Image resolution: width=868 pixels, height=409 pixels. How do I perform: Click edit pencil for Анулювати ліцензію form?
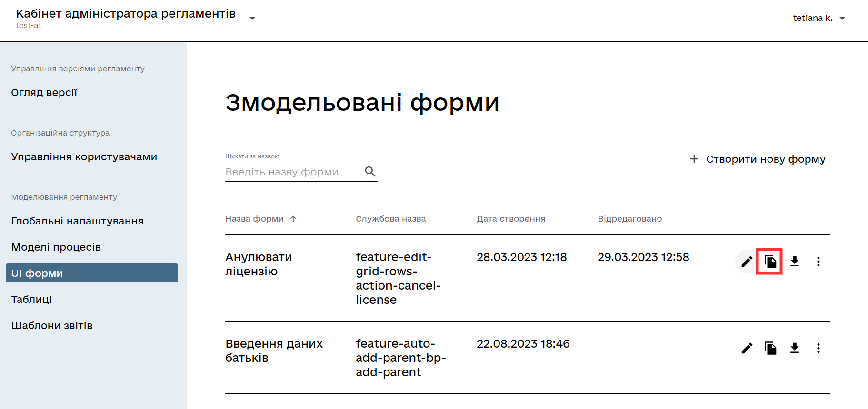pyautogui.click(x=747, y=262)
